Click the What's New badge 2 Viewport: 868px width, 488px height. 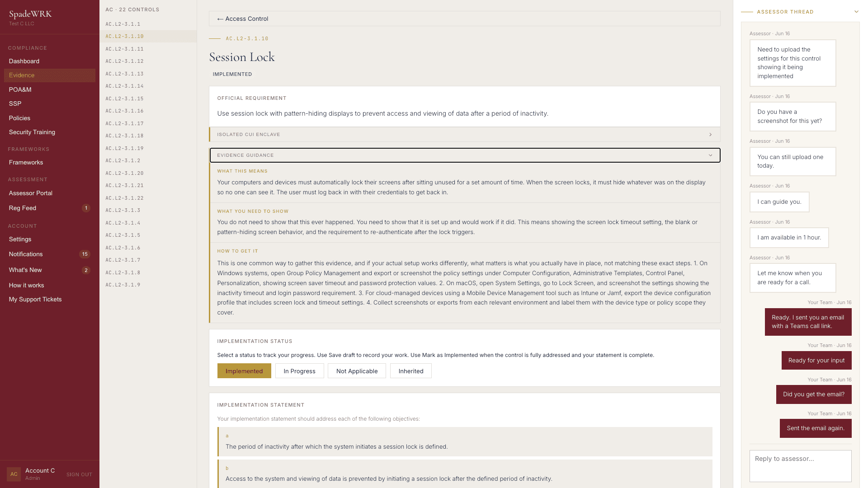pyautogui.click(x=86, y=270)
